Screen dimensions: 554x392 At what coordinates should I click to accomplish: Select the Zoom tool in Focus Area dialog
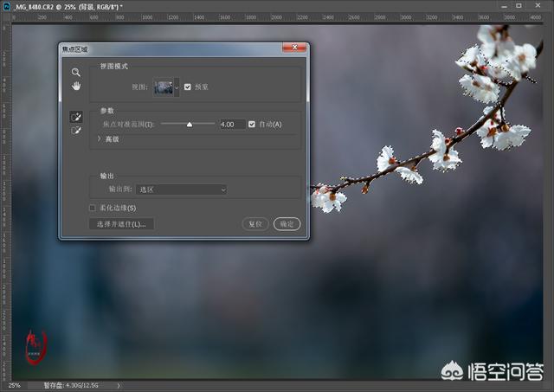tap(76, 73)
